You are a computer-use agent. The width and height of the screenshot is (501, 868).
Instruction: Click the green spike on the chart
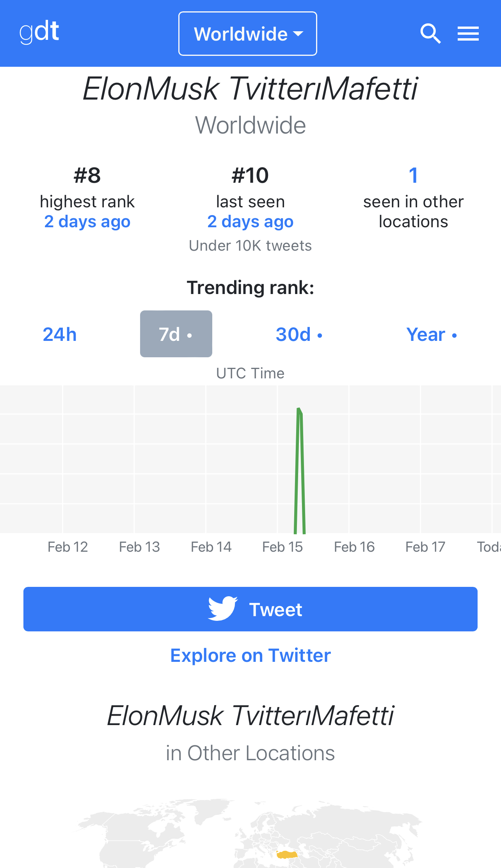pyautogui.click(x=299, y=471)
